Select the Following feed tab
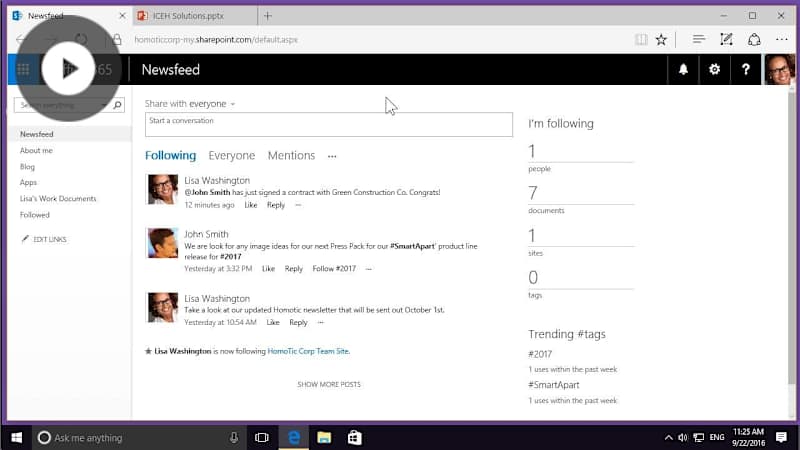This screenshot has height=450, width=800. [x=170, y=155]
